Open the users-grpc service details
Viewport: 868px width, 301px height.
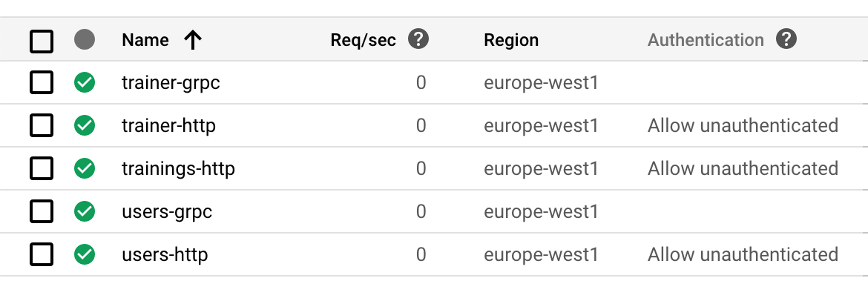(167, 211)
